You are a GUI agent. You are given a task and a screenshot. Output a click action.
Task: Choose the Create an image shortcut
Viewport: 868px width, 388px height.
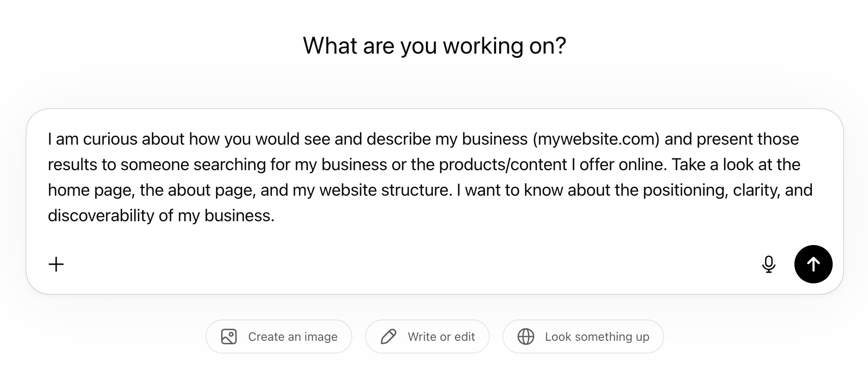click(x=279, y=336)
